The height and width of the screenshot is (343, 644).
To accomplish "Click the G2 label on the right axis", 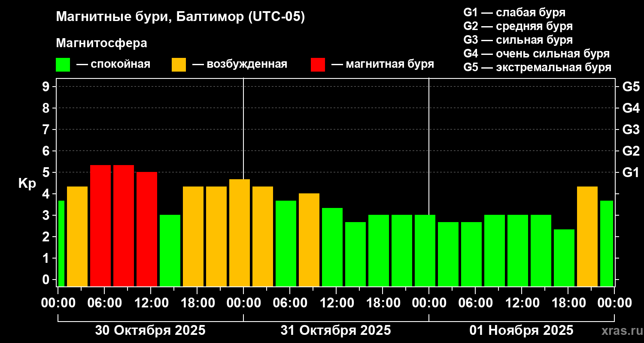I will pos(631,151).
